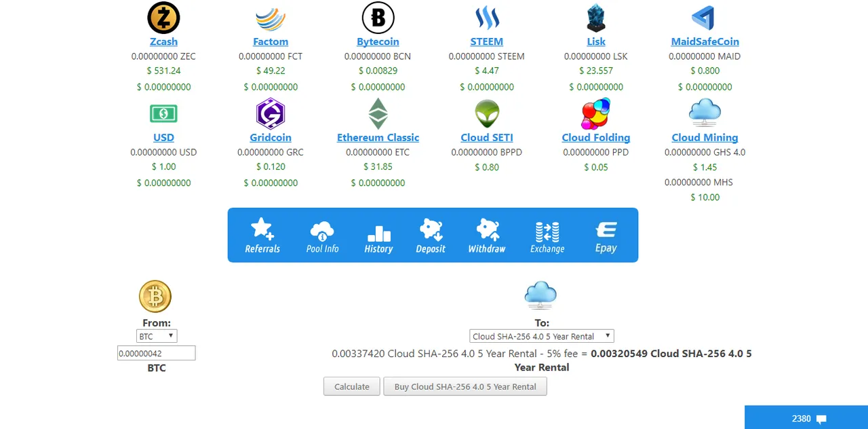Open Withdraw piggy bank button
Screen dimensions: 868x429
487,236
